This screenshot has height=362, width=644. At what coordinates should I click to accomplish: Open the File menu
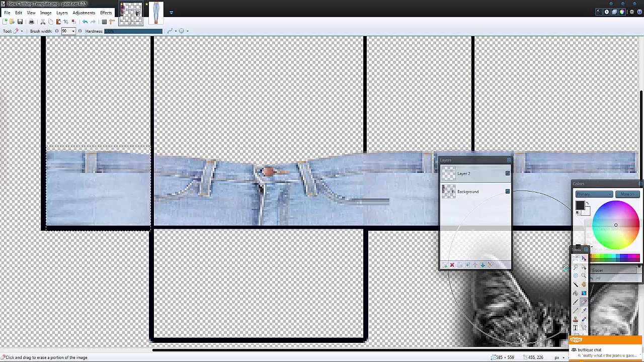coord(7,13)
